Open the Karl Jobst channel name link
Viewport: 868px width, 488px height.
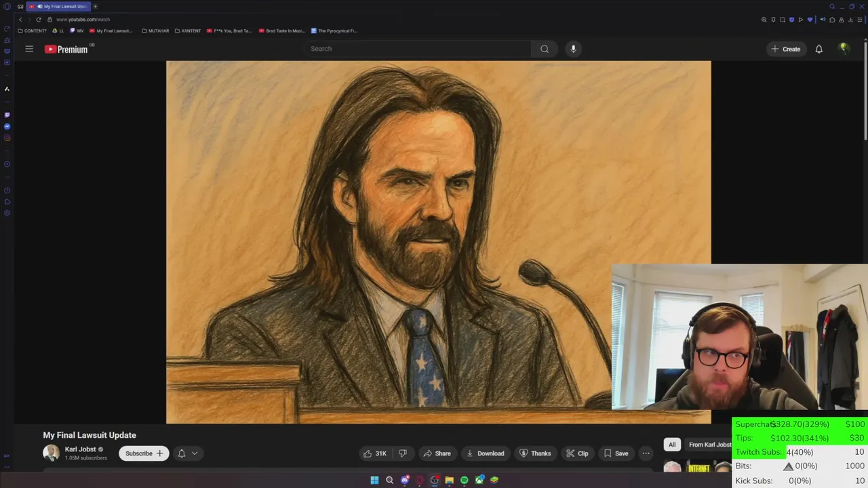point(80,449)
